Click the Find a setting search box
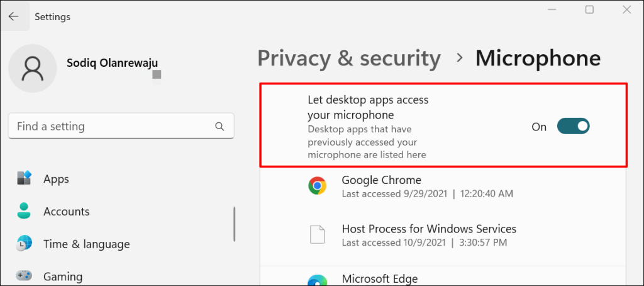Viewport: 644px width, 286px height. tap(121, 126)
